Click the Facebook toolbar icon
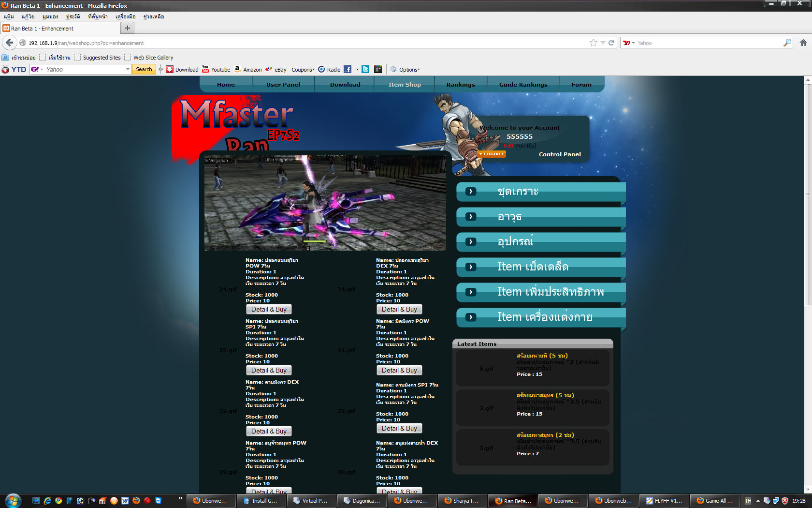This screenshot has height=508, width=812. pos(348,69)
